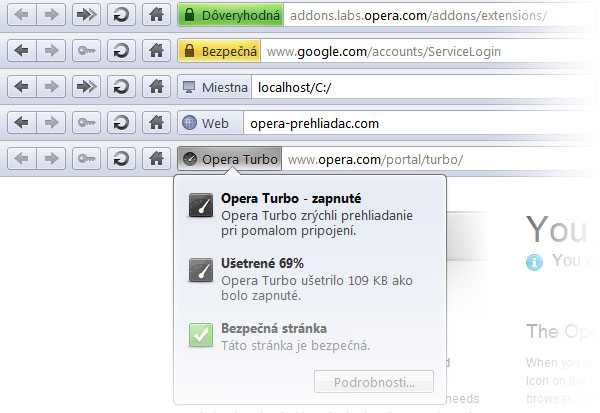The height and width of the screenshot is (413, 600).
Task: Open the green Dôveryhodná security badge
Action: [x=231, y=15]
